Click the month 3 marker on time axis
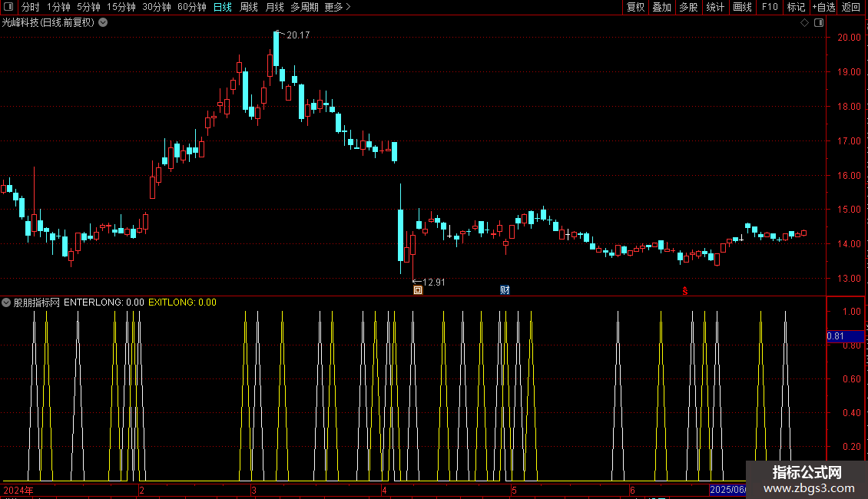Image resolution: width=868 pixels, height=499 pixels. (253, 490)
